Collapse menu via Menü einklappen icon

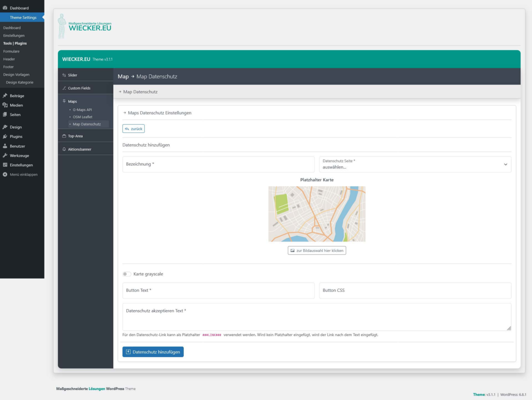[5, 174]
